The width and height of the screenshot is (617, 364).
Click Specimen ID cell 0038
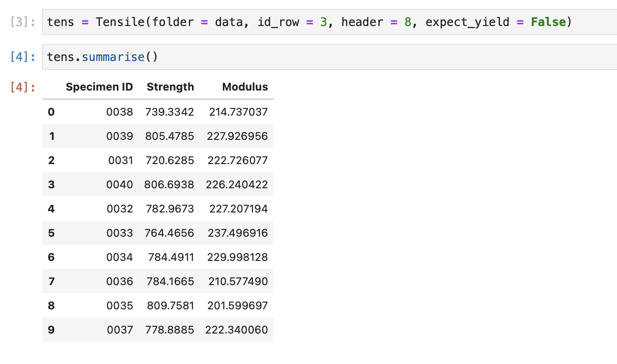coord(120,112)
